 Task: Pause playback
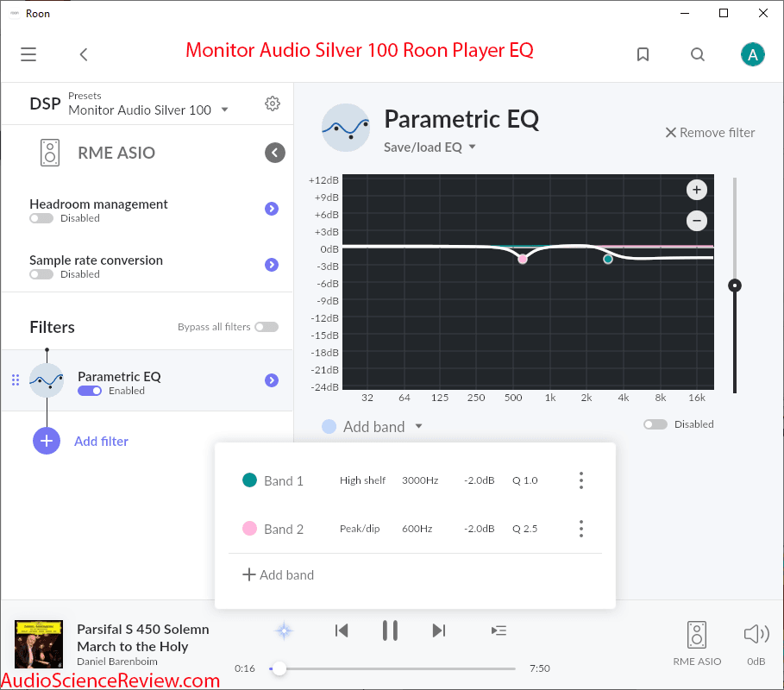[390, 630]
